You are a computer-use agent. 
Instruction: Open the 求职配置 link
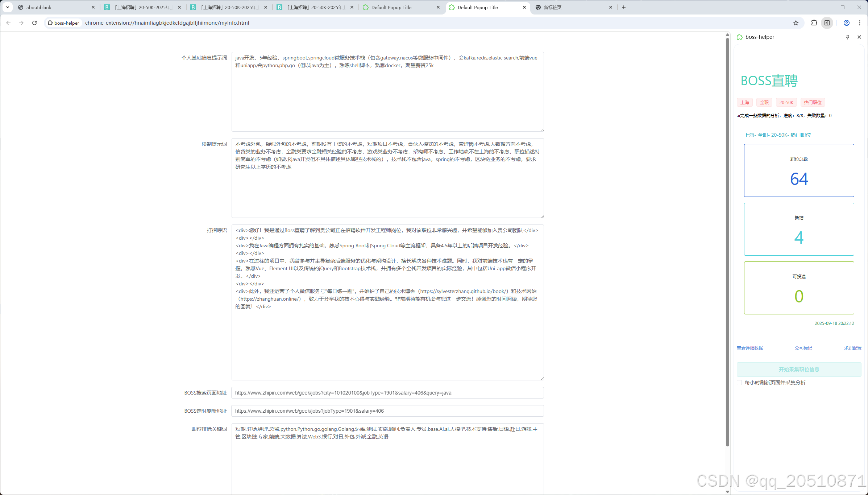(x=852, y=348)
